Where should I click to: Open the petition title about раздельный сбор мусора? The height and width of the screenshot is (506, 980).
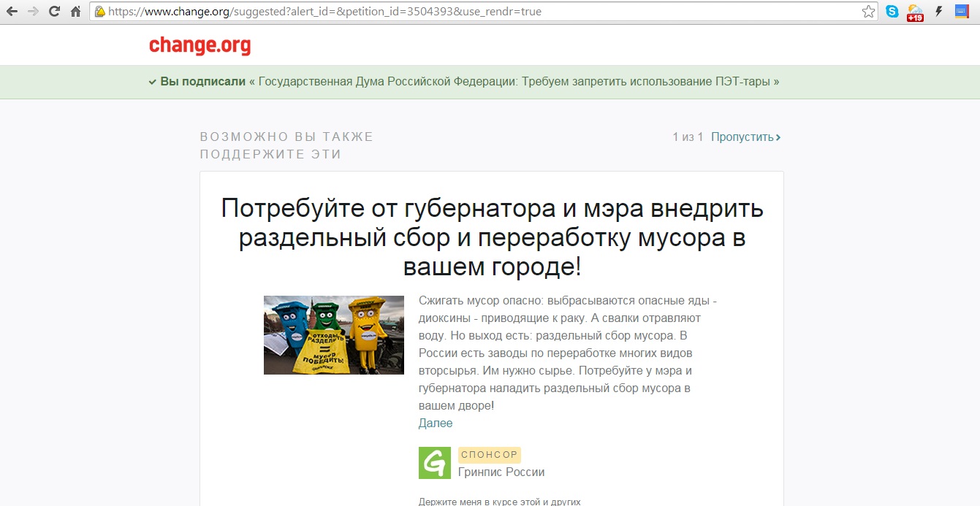click(492, 237)
